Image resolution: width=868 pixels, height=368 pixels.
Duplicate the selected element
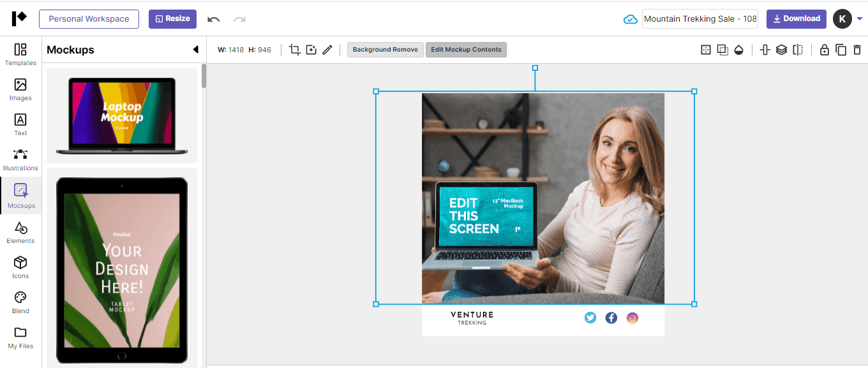click(x=841, y=50)
